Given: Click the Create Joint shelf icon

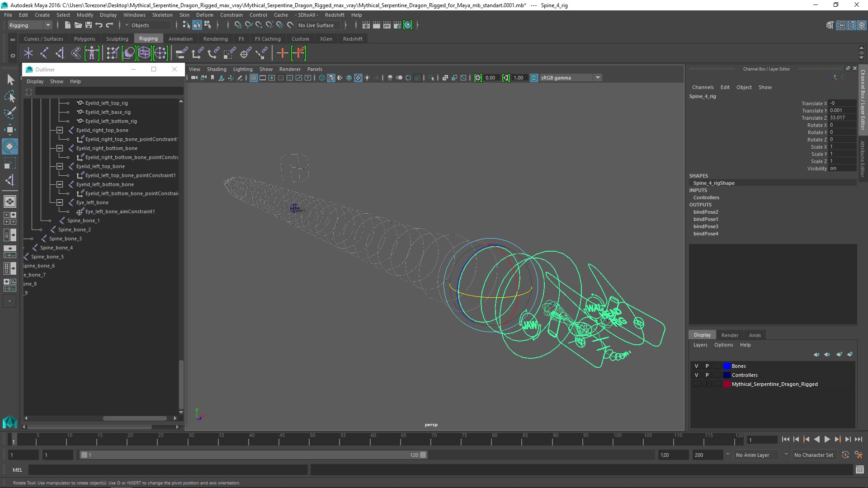Looking at the screenshot, I should click(x=44, y=53).
